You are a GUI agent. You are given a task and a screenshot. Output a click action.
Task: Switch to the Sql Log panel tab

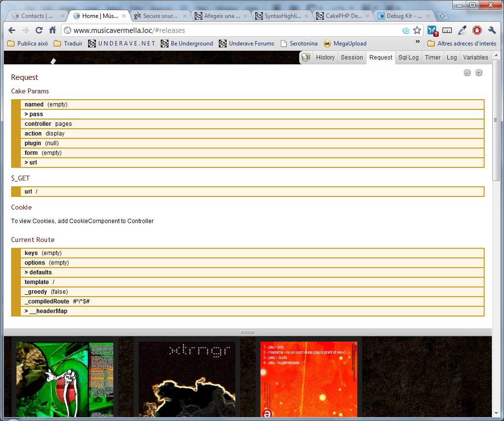tap(408, 58)
